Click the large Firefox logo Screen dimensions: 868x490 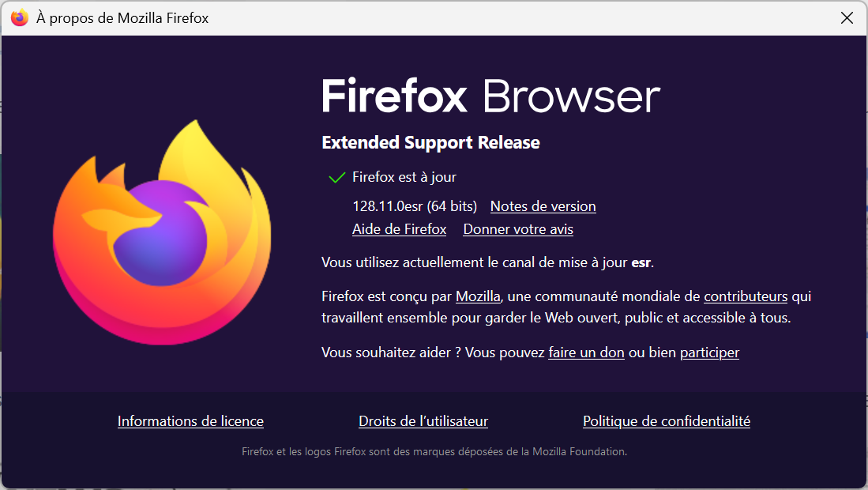point(162,232)
